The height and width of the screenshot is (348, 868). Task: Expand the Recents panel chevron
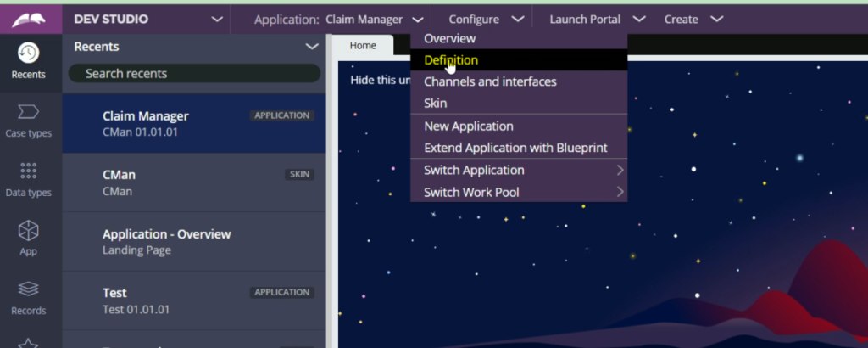click(312, 47)
